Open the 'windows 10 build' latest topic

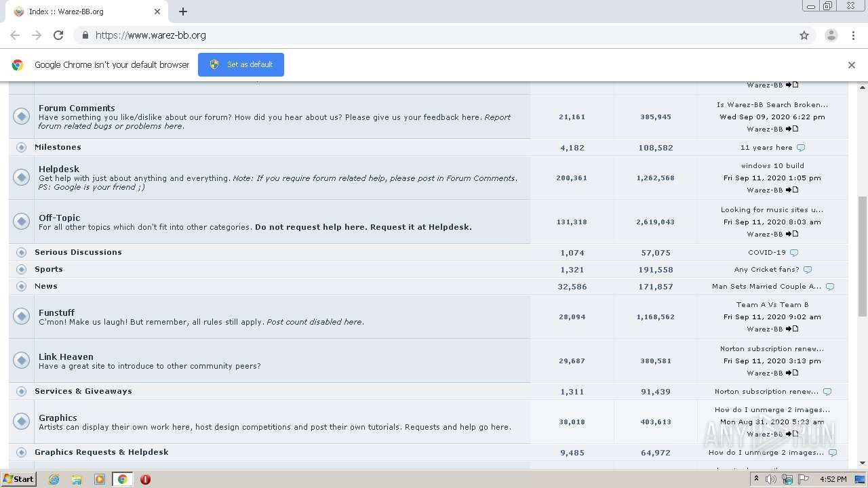[772, 165]
